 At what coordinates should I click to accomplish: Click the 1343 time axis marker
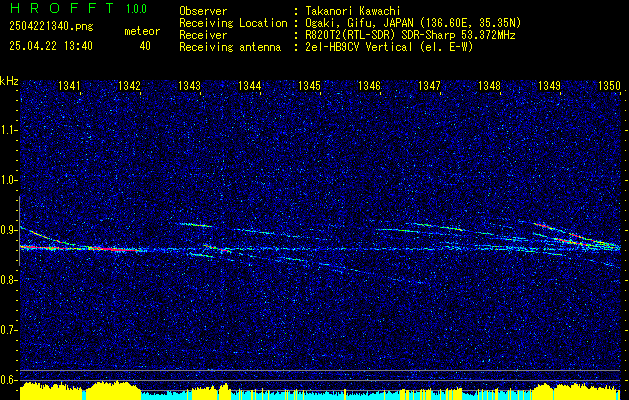click(189, 85)
